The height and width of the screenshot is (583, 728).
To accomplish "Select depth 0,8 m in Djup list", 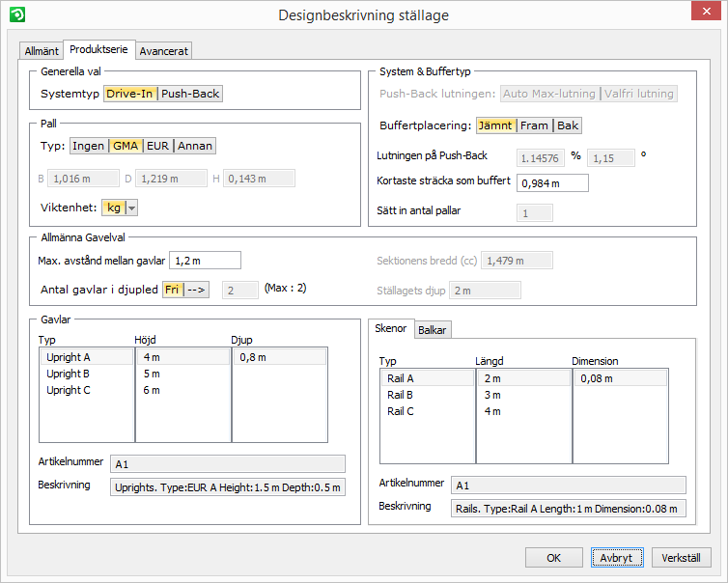I will tap(280, 357).
